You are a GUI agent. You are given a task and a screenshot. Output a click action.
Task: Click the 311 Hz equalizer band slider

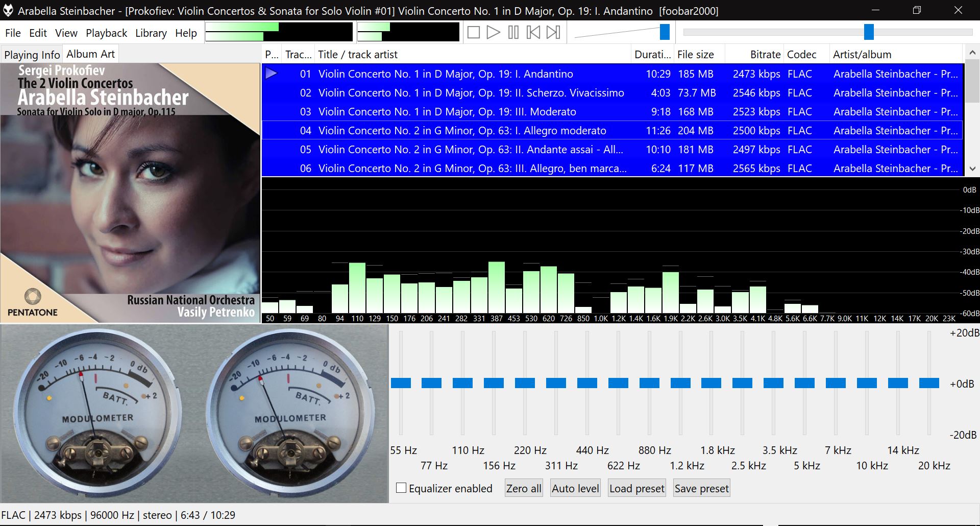point(556,383)
